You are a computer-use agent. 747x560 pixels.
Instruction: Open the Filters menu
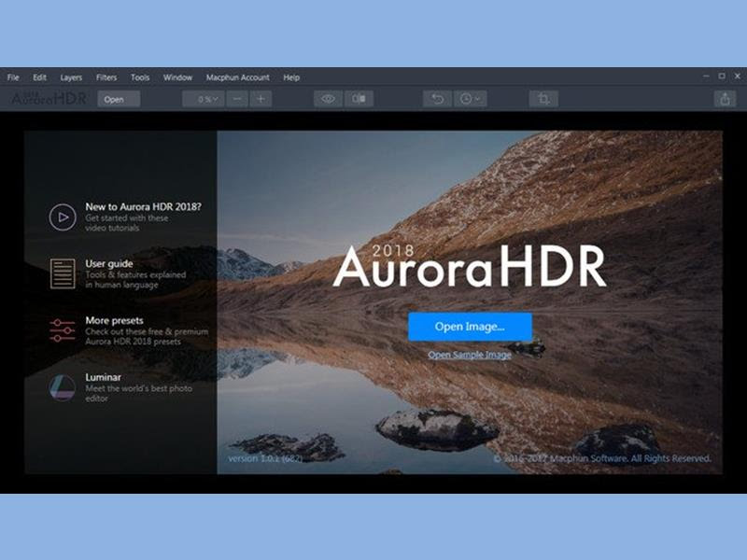click(106, 77)
